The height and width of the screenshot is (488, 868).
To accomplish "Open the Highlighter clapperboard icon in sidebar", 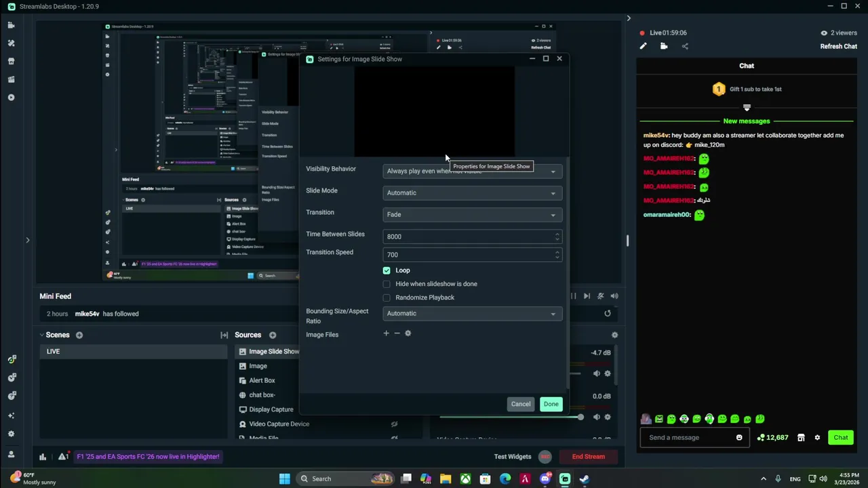I will coord(11,79).
